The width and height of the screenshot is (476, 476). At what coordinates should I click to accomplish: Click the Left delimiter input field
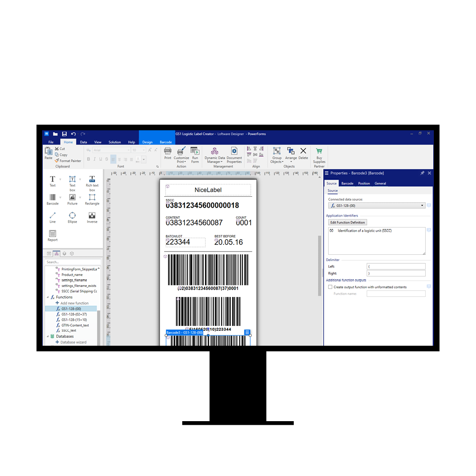click(x=396, y=267)
